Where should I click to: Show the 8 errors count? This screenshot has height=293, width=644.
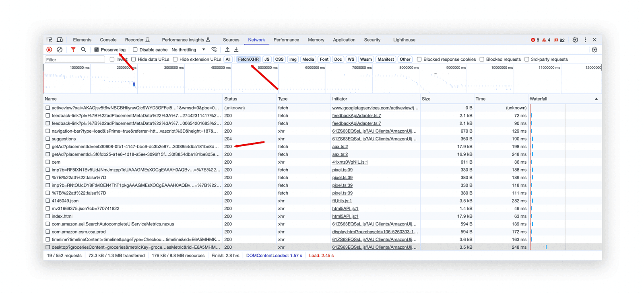coord(535,40)
